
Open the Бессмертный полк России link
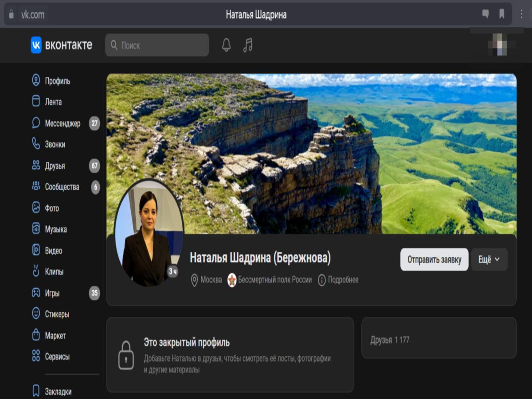pos(270,280)
